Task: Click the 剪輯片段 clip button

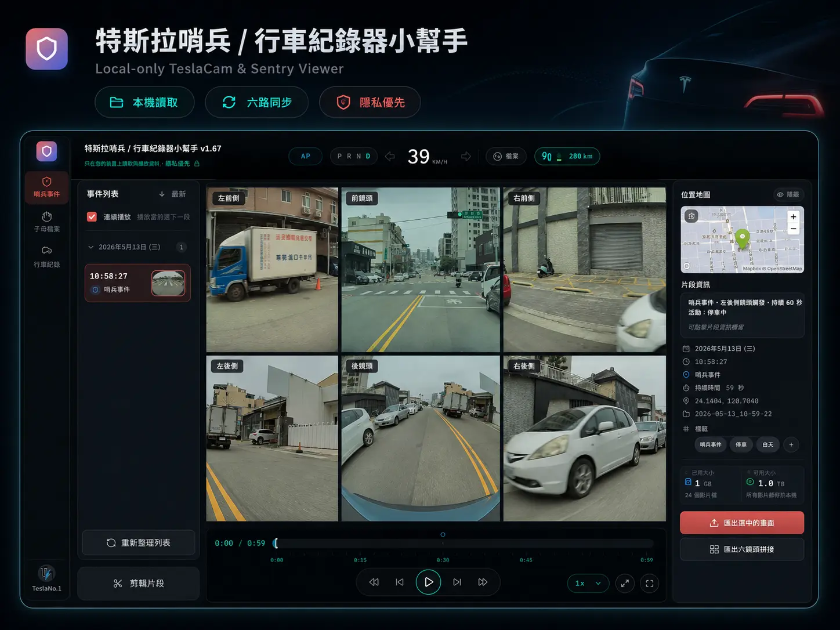Action: coord(139,584)
